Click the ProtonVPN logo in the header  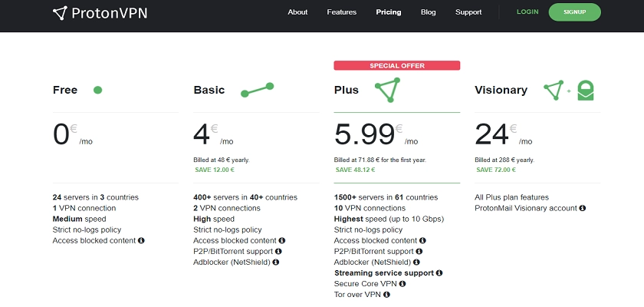coord(100,13)
